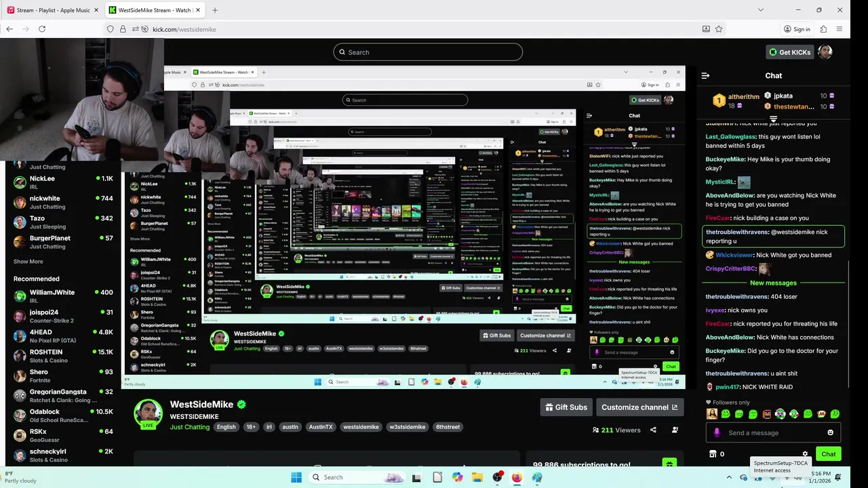
Task: Open profile avatar next to Get KICKs
Action: coord(825,52)
